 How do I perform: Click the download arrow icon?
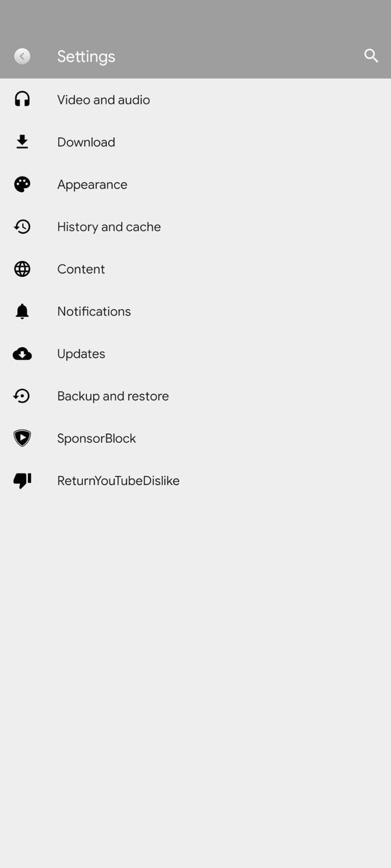point(22,141)
